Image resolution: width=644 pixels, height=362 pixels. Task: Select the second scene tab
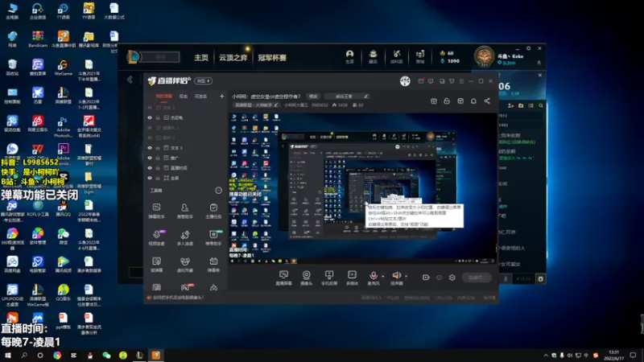click(184, 96)
